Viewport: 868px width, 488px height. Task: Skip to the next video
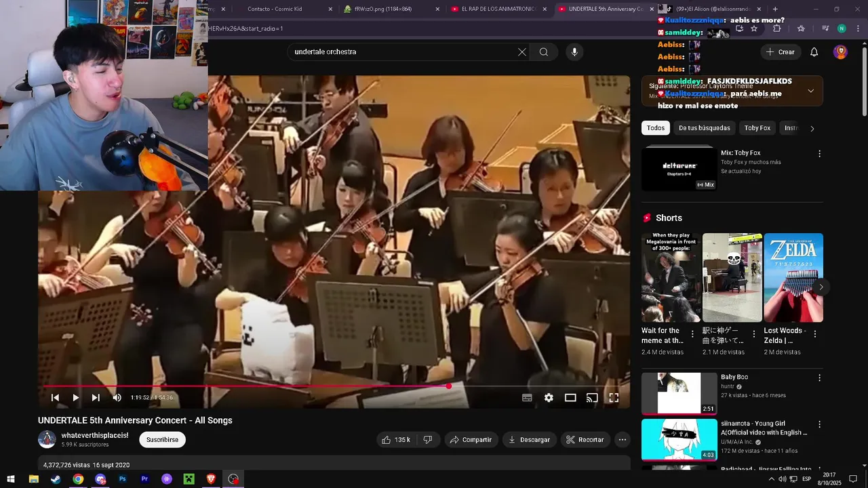(x=96, y=398)
